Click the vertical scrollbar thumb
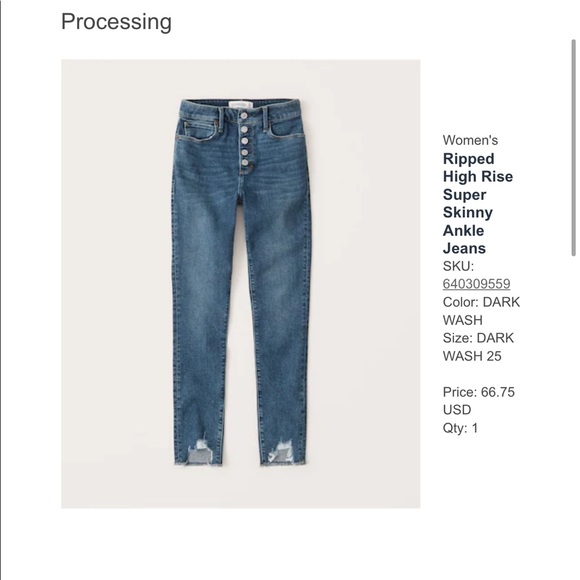580x580 pixels. pyautogui.click(x=573, y=148)
